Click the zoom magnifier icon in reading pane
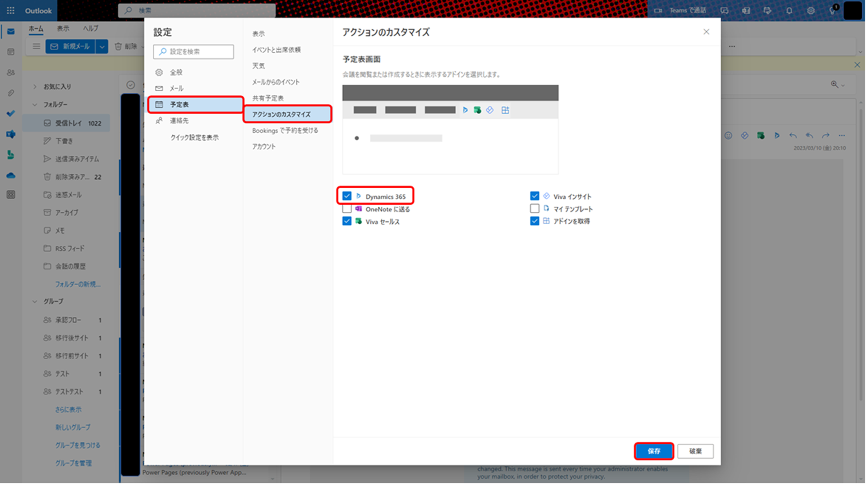Screen dimensions: 868x486 [835, 84]
